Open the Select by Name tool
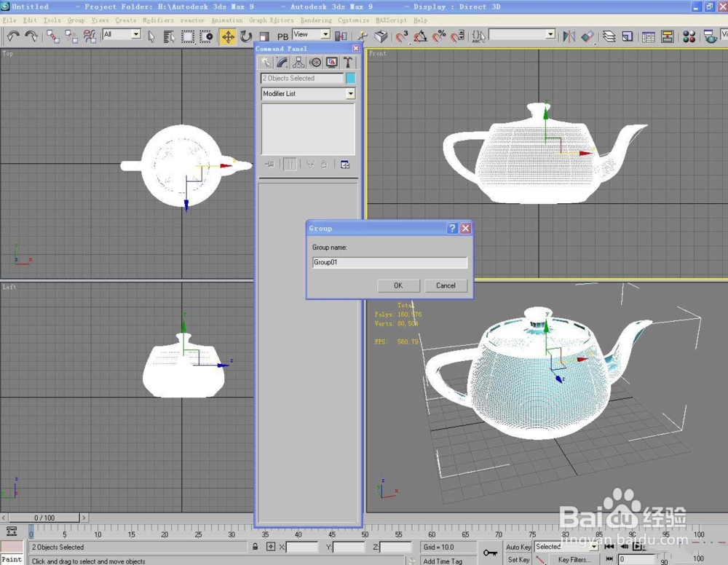Viewport: 728px width, 565px height. click(169, 36)
